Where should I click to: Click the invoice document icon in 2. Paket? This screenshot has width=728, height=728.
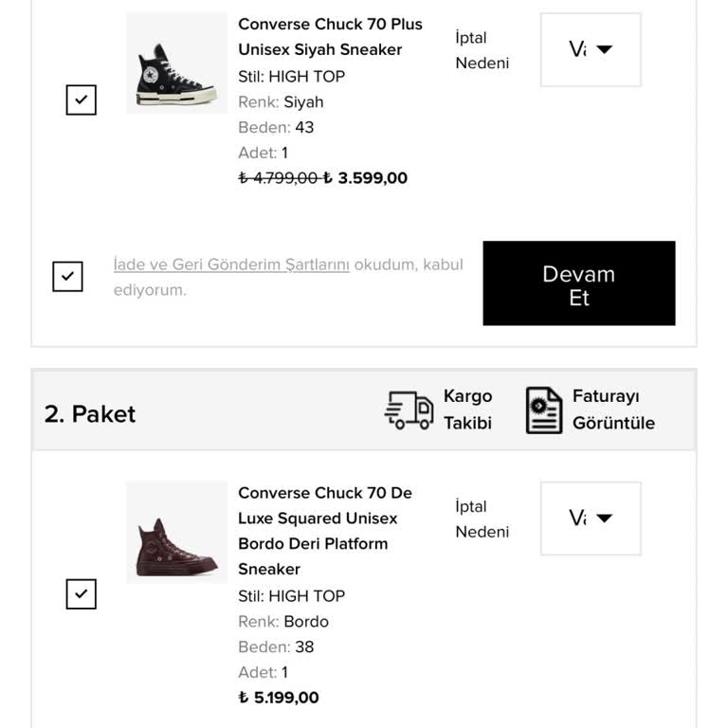(x=544, y=410)
